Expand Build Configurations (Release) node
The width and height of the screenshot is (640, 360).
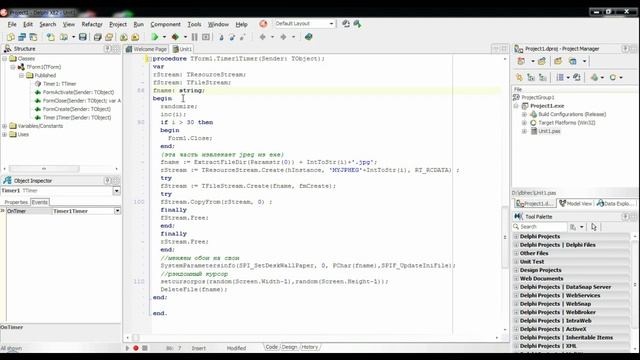coord(524,114)
